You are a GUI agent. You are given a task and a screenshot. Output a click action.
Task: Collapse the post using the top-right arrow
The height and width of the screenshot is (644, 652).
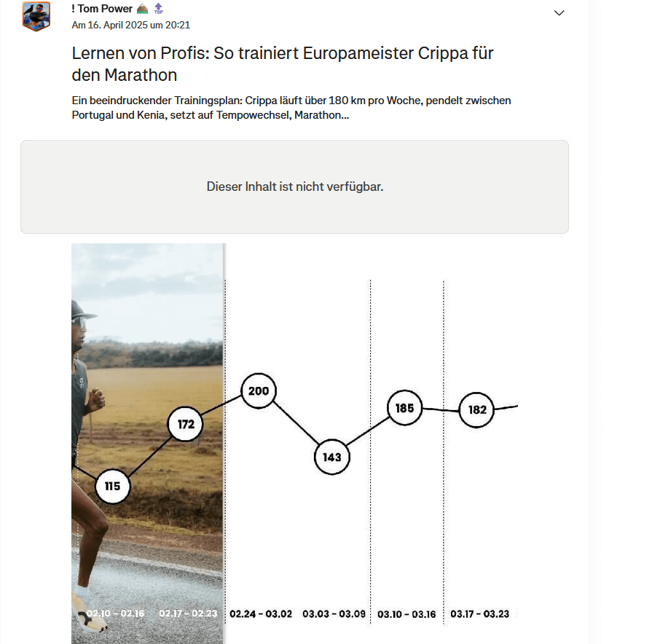click(559, 12)
